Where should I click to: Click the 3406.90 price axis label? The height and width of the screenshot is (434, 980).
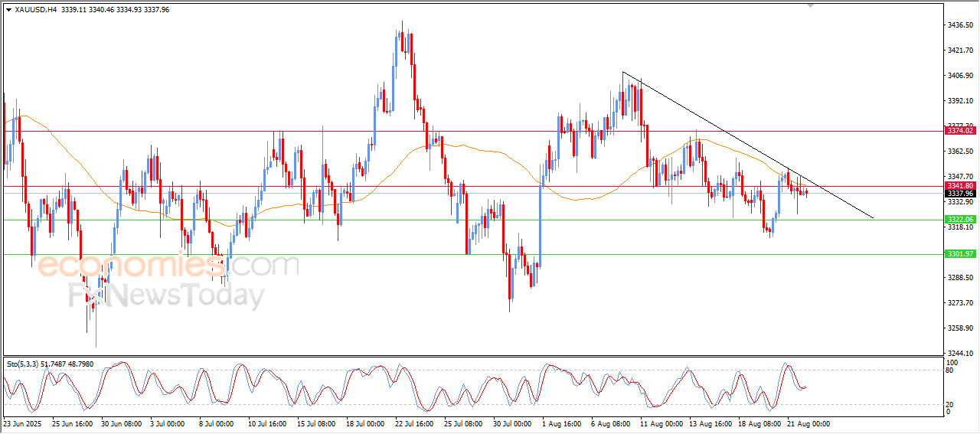click(960, 76)
